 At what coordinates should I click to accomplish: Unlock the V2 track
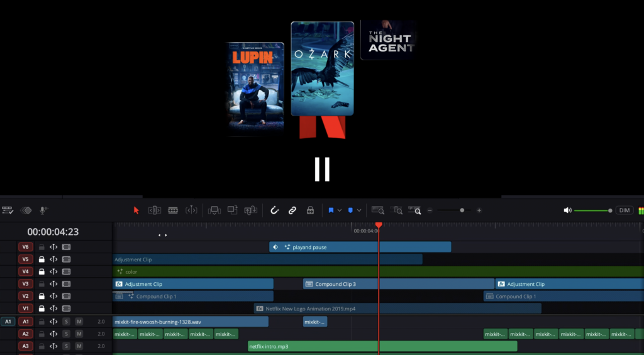click(x=42, y=297)
